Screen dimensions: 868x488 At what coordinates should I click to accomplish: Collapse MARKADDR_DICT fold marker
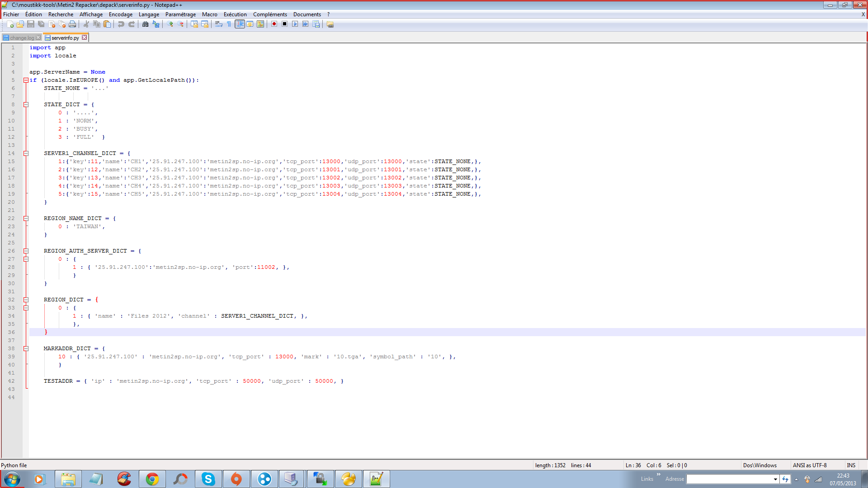click(26, 349)
